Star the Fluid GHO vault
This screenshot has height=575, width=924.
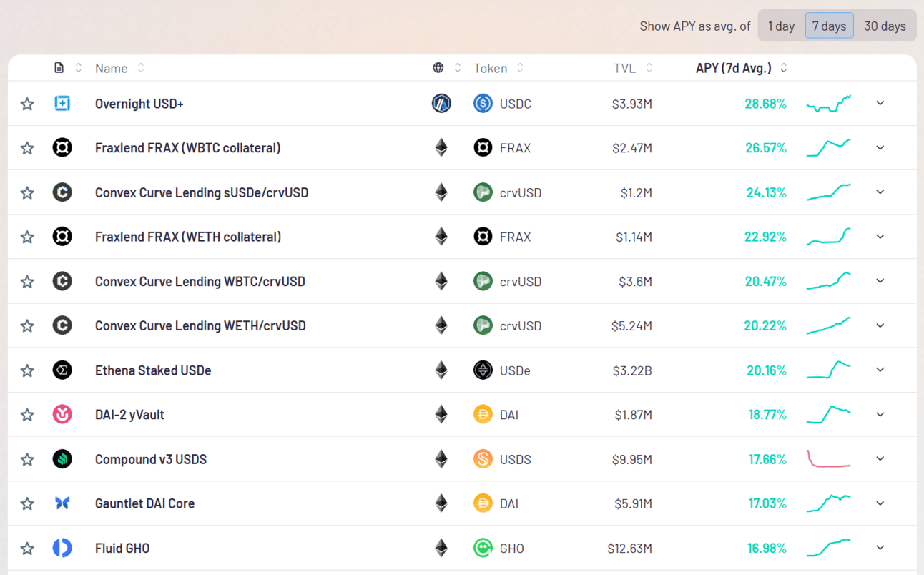pos(27,549)
